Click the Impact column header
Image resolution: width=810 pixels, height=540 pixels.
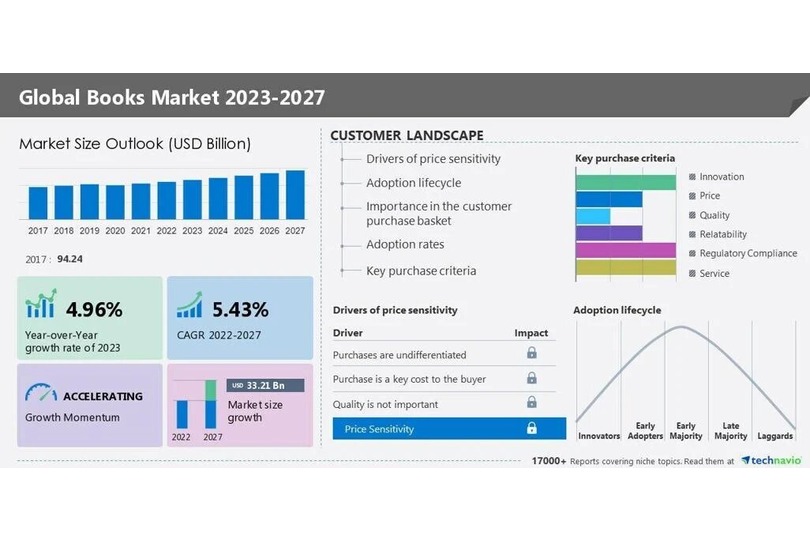coord(531,333)
